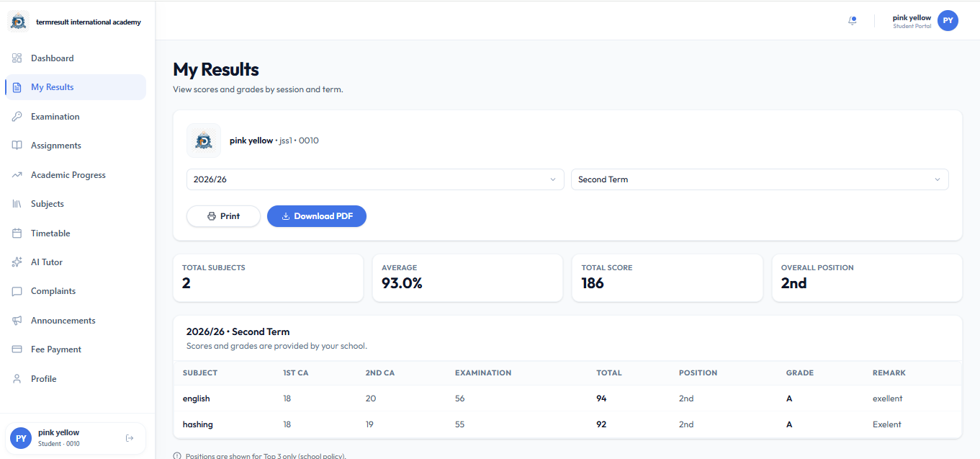Image resolution: width=980 pixels, height=459 pixels.
Task: Click the SUBJECT column header
Action: click(x=200, y=373)
